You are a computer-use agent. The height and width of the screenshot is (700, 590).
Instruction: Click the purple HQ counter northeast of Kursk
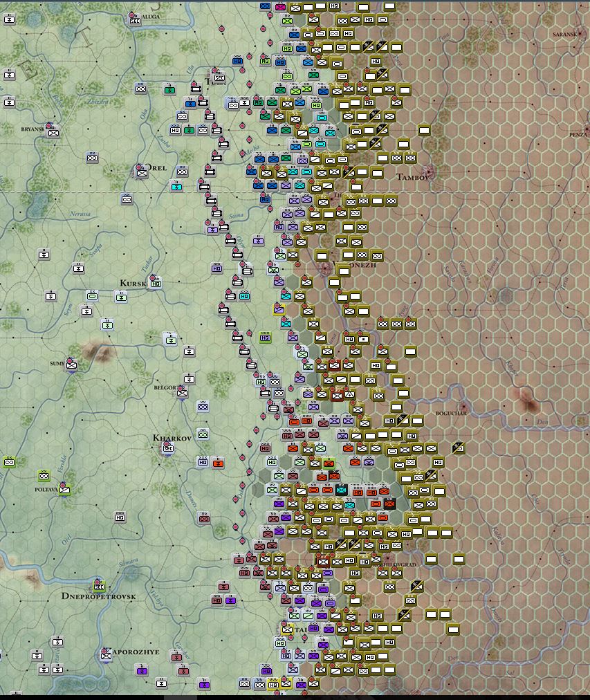coord(217,268)
